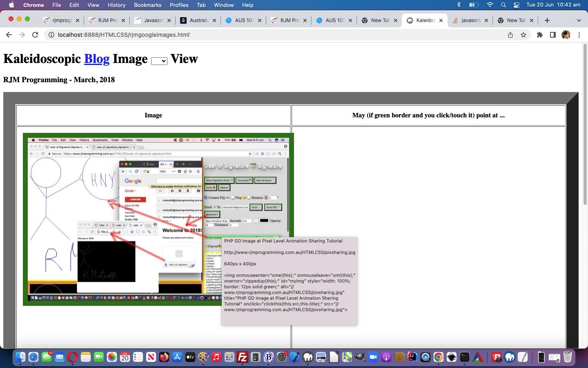Open the Window menu
Viewport: 588px width, 368px height.
[x=224, y=5]
